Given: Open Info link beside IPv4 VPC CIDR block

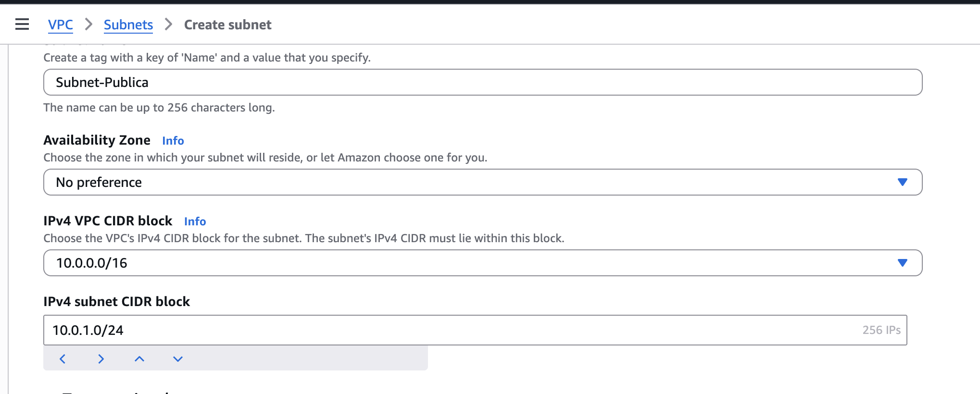Looking at the screenshot, I should (195, 222).
